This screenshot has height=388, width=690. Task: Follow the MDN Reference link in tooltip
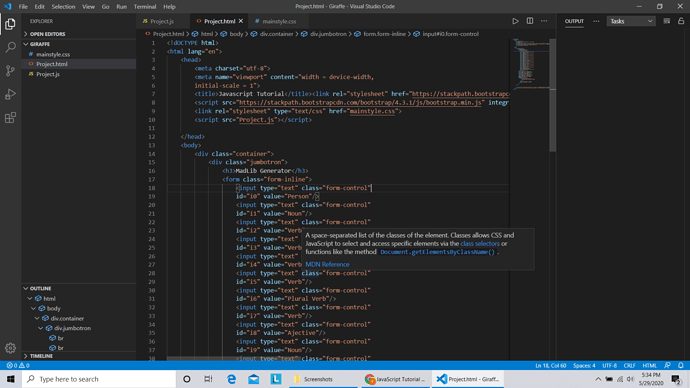click(x=327, y=264)
